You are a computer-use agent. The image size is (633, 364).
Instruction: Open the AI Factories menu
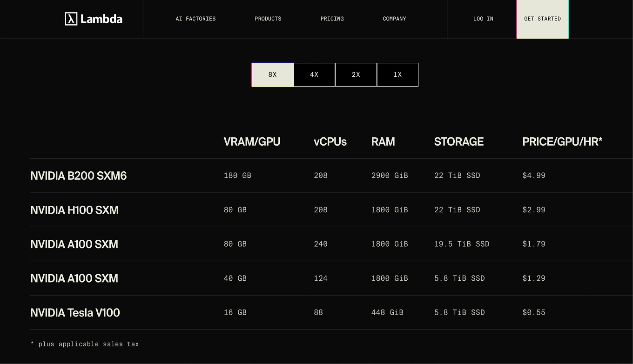(195, 19)
